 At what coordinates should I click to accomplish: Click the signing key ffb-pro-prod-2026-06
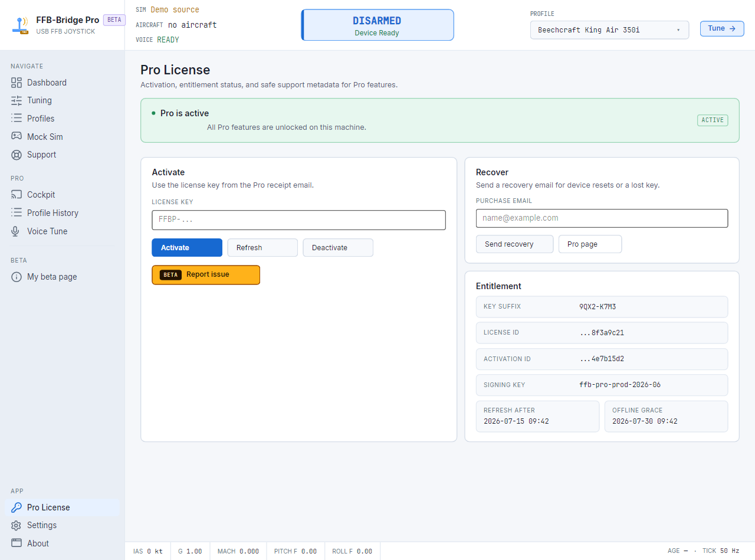[x=620, y=385]
